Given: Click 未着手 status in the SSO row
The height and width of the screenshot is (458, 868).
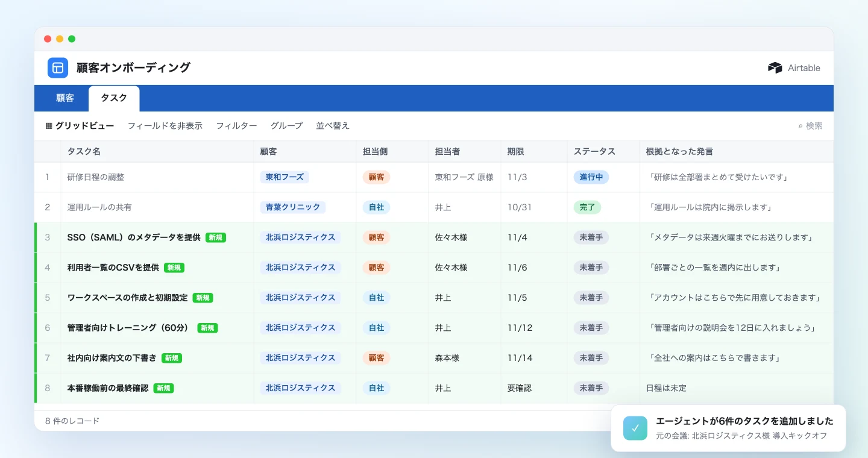Looking at the screenshot, I should (591, 237).
